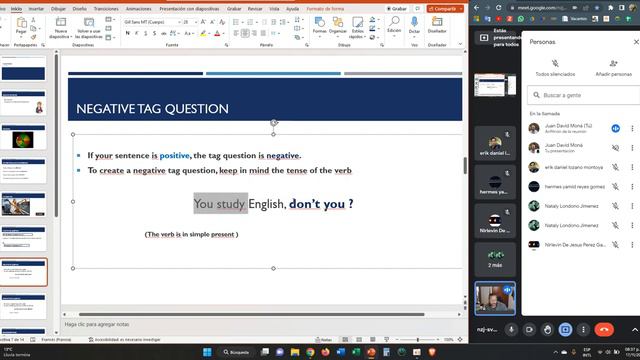640x360 pixels.
Task: Open font size dropdown
Action: pos(196,22)
